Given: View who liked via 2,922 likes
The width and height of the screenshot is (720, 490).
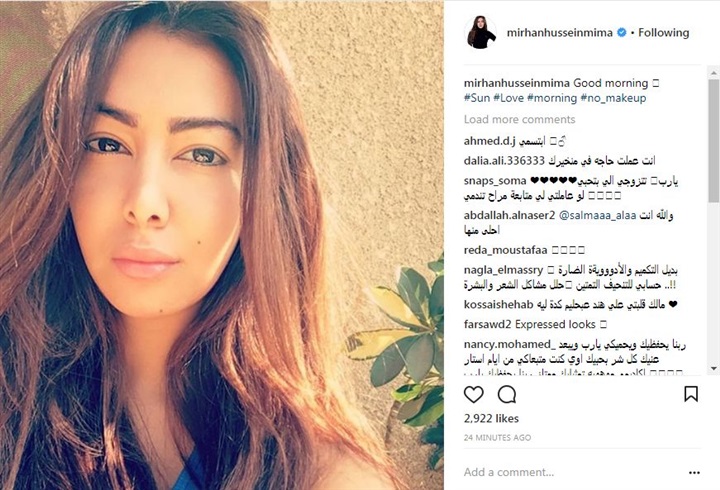Looking at the screenshot, I should [491, 418].
